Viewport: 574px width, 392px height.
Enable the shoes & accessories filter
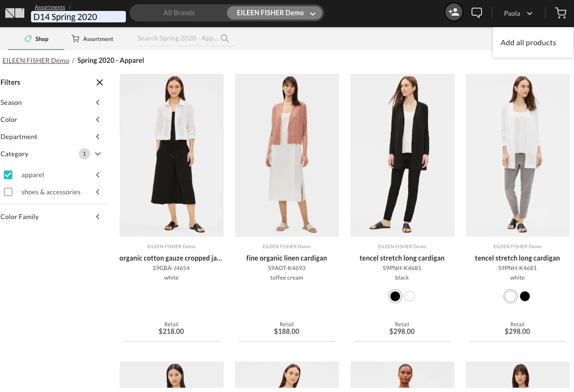pyautogui.click(x=8, y=191)
